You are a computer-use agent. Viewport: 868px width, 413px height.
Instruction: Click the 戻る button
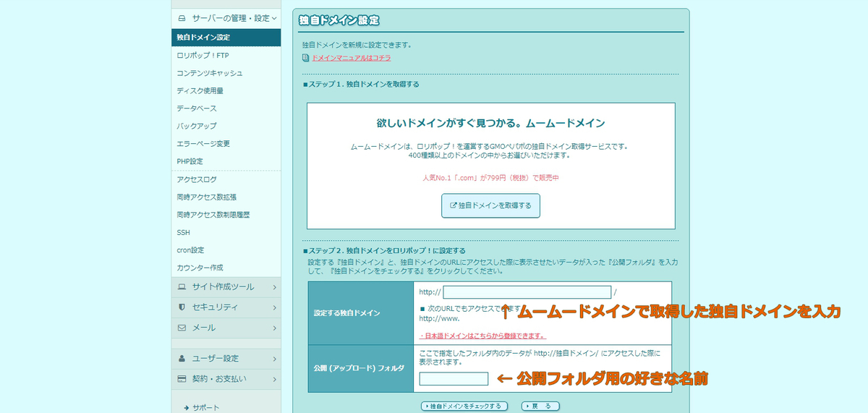540,406
